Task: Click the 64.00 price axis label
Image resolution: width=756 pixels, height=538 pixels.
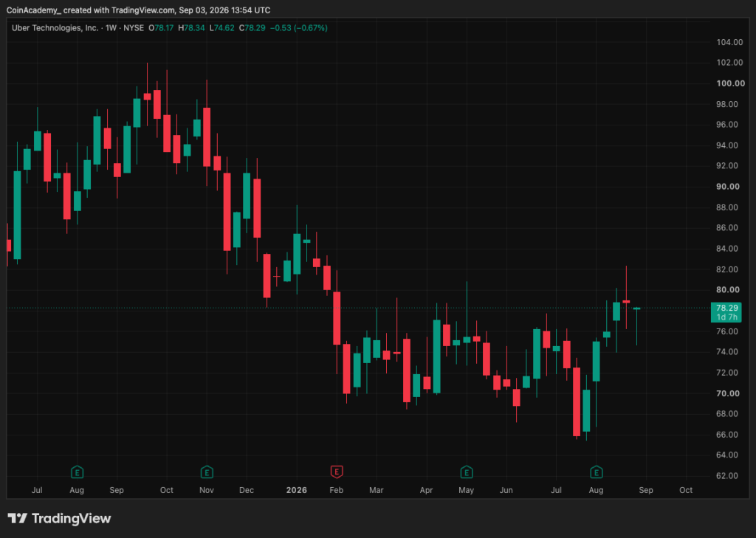Action: tap(726, 455)
